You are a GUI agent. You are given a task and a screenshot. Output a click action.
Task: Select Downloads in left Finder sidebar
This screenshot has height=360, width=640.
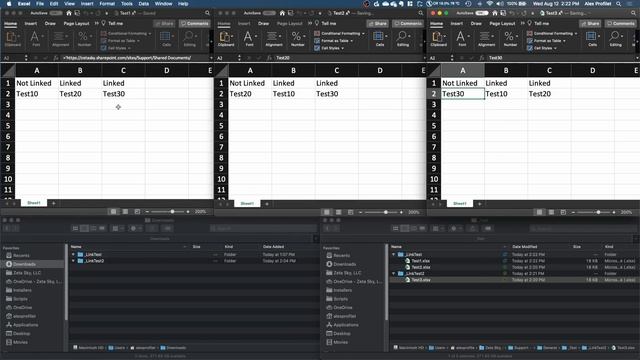point(33,264)
